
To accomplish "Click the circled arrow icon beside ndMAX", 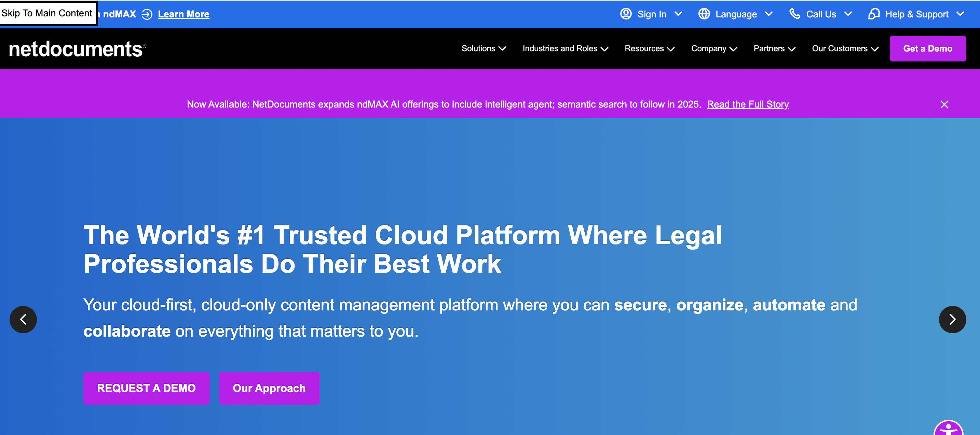I will pos(147,14).
